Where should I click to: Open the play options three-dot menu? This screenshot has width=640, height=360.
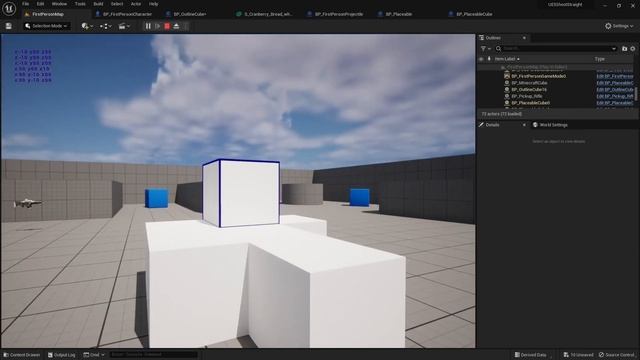point(186,26)
